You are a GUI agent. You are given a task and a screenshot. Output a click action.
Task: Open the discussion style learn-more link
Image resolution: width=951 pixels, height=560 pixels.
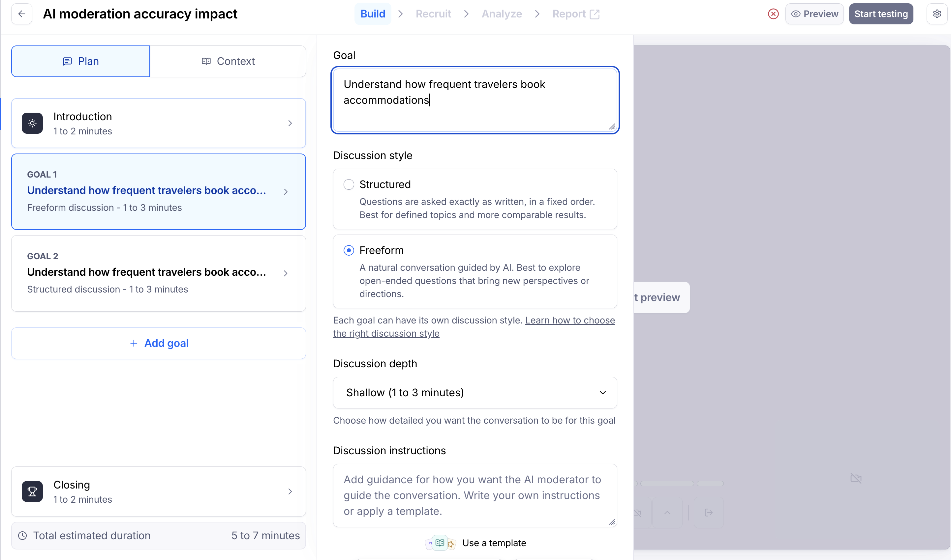point(569,321)
